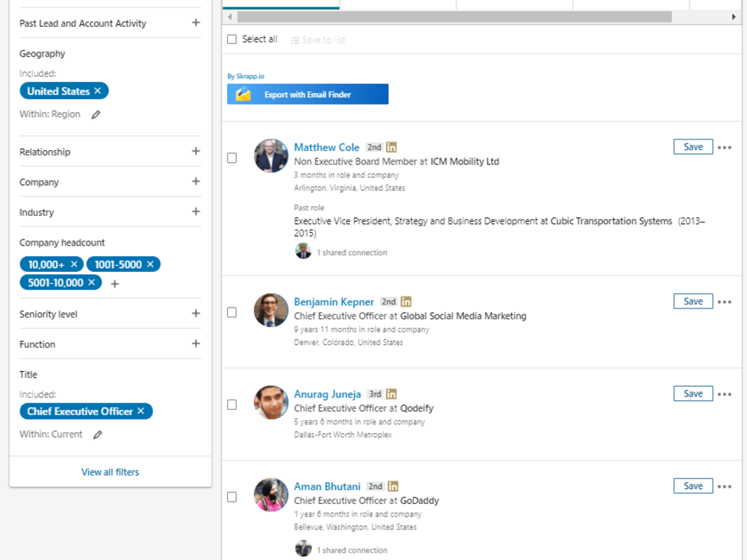
Task: Remove the 1001-5000 headcount filter
Action: click(150, 264)
